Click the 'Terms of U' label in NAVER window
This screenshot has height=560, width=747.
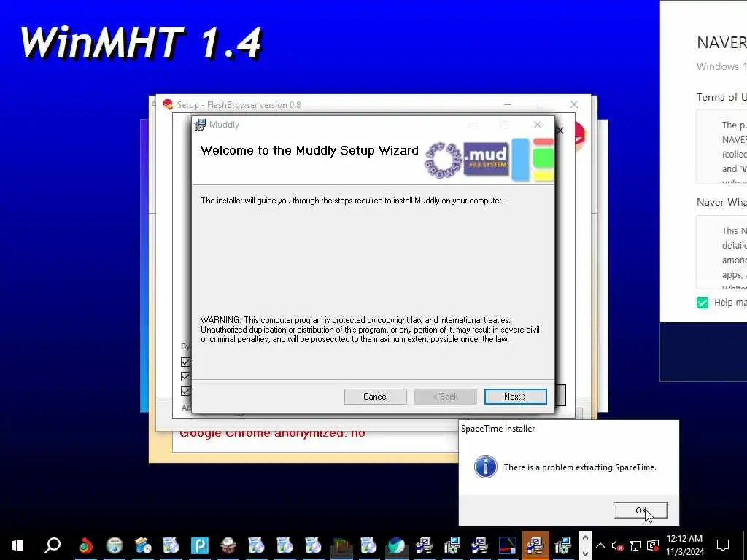[721, 97]
